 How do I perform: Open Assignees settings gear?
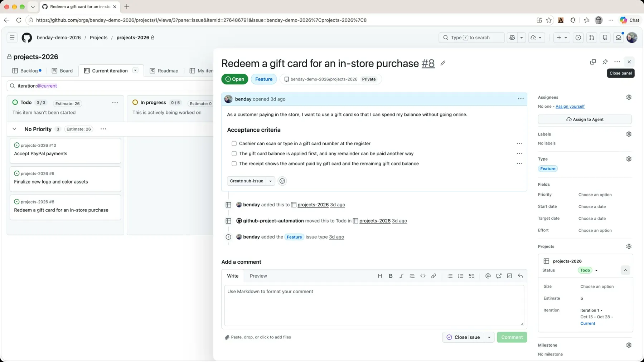point(629,97)
